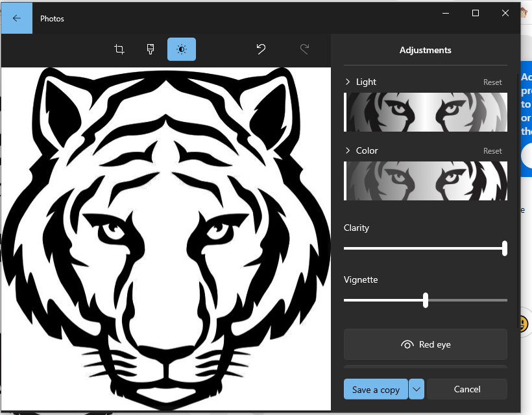Image resolution: width=532 pixels, height=415 pixels.
Task: Click the Red eye removal eye icon
Action: [x=408, y=344]
